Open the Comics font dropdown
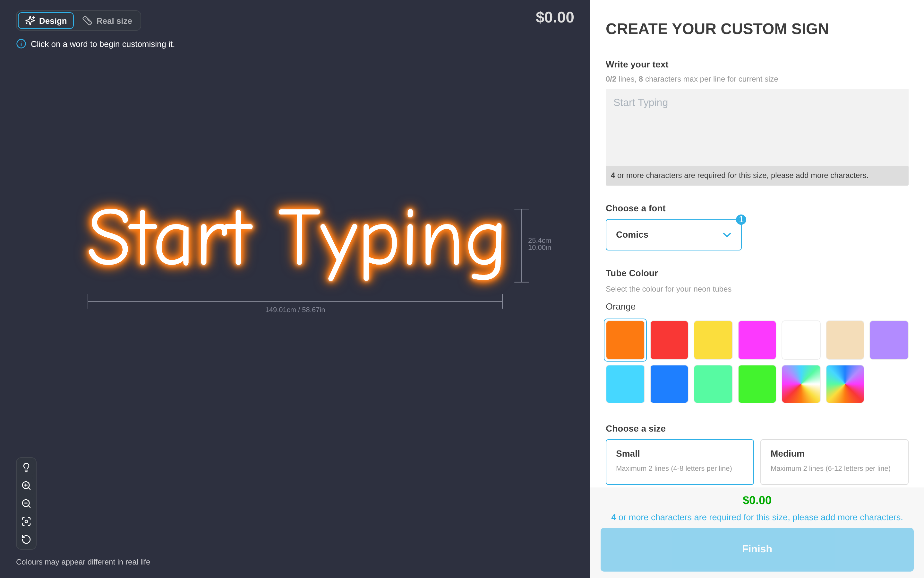This screenshot has width=924, height=578. 673,235
